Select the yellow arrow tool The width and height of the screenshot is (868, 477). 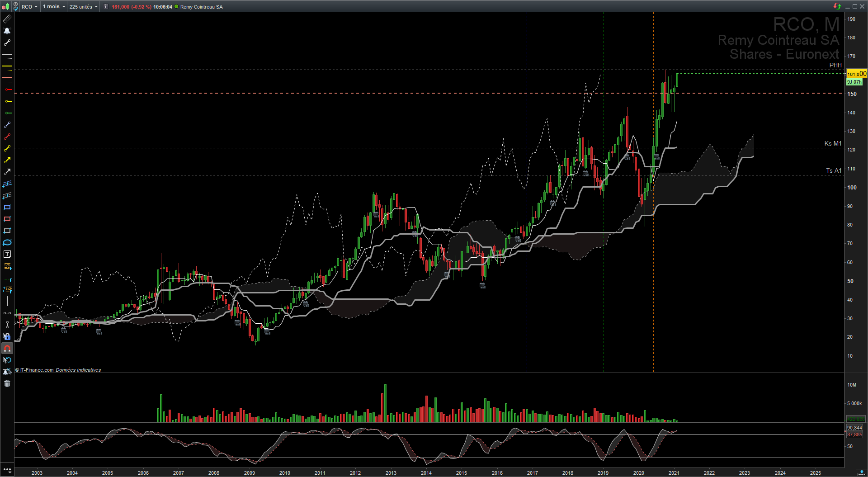tap(7, 160)
